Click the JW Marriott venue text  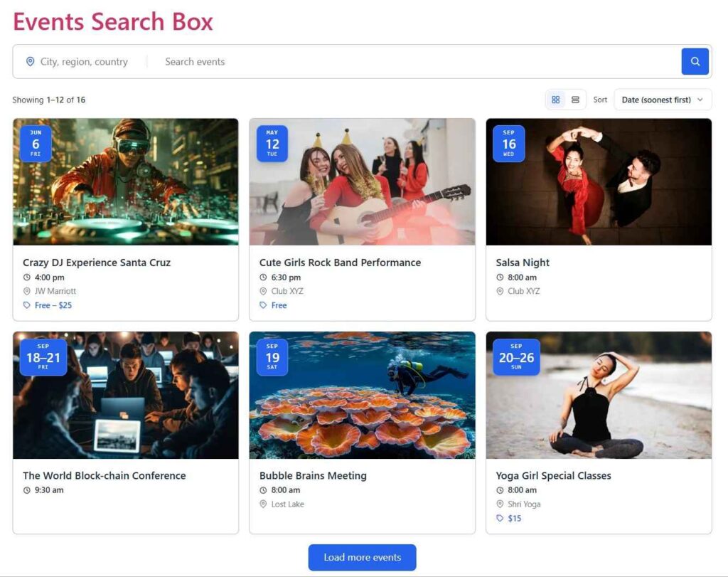coord(55,291)
